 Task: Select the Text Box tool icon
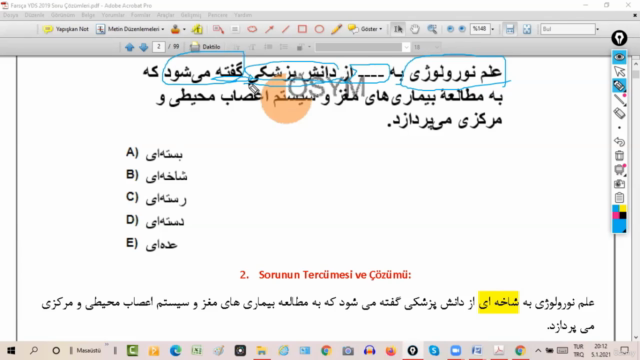235,29
